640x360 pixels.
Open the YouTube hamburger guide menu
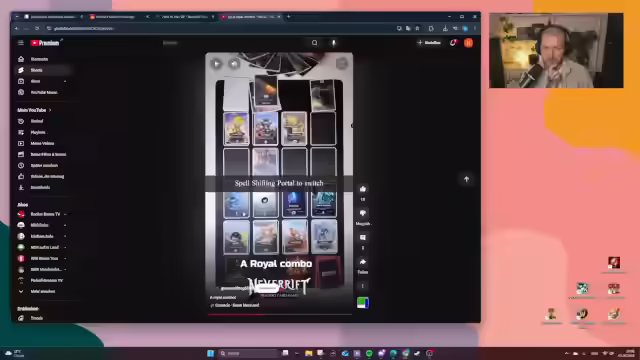21,43
